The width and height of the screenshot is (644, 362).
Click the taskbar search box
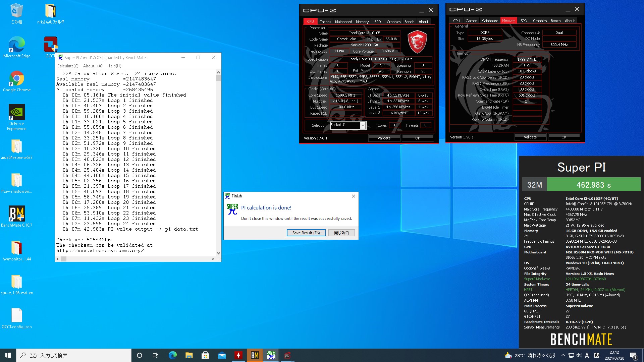point(74,355)
